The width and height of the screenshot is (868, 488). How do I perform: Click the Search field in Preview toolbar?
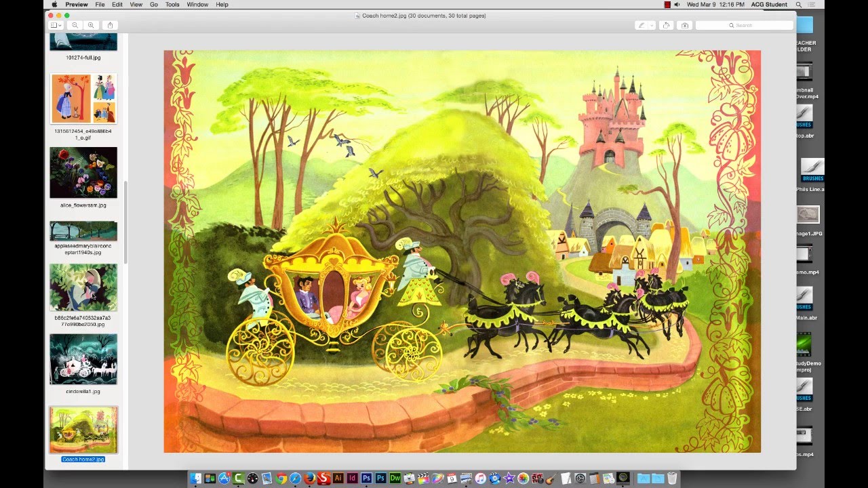click(744, 25)
